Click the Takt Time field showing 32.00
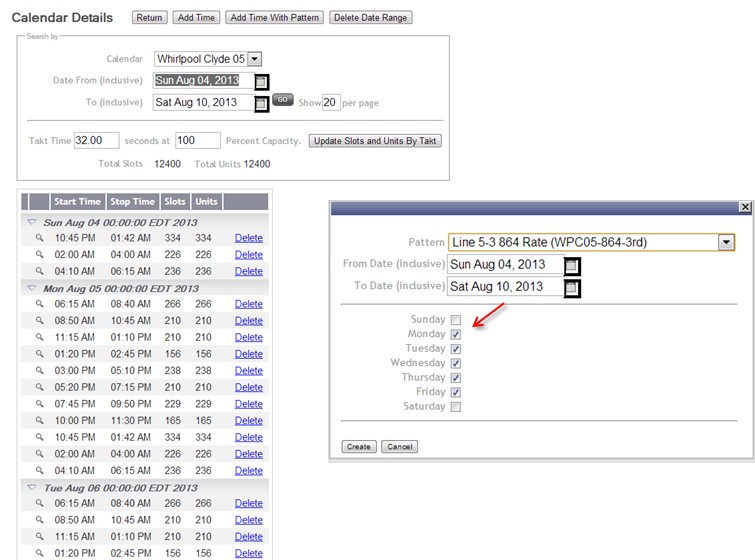Image resolution: width=755 pixels, height=560 pixels. click(96, 140)
